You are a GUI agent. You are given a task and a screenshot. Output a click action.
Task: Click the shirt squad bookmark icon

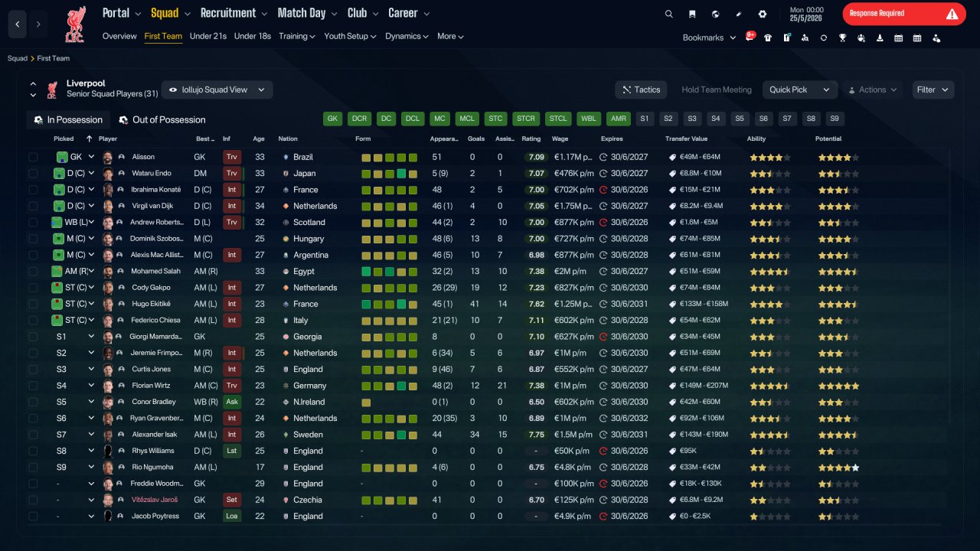(768, 37)
